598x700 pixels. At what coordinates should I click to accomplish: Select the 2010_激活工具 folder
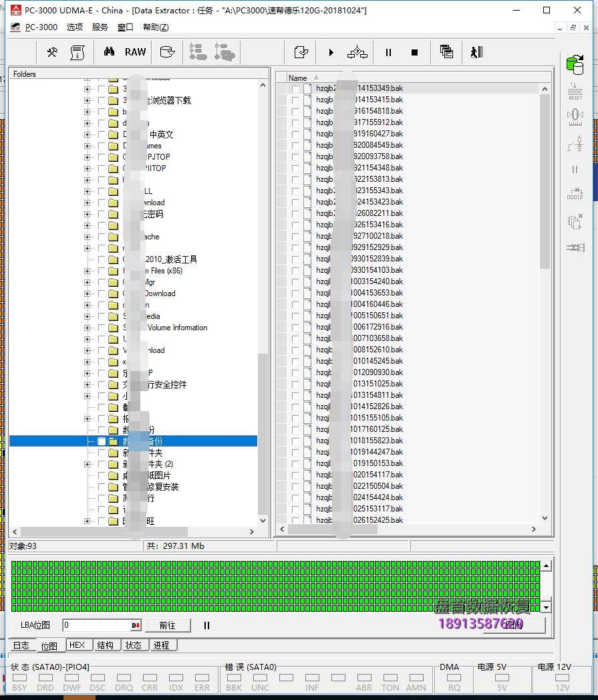tap(160, 259)
